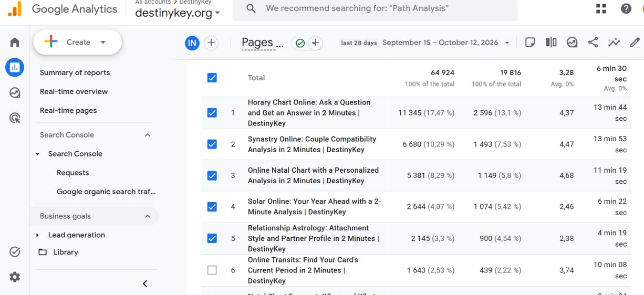The height and width of the screenshot is (295, 644).
Task: Click the Online Natal Chart page title
Action: pyautogui.click(x=313, y=175)
